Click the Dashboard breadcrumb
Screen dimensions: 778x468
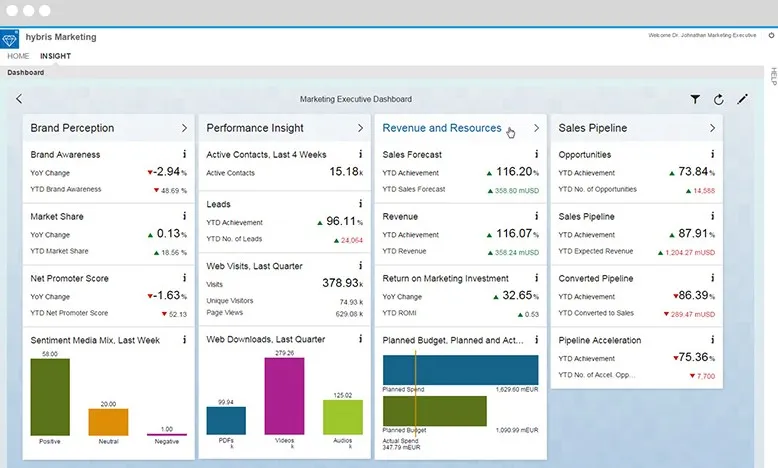(x=26, y=72)
